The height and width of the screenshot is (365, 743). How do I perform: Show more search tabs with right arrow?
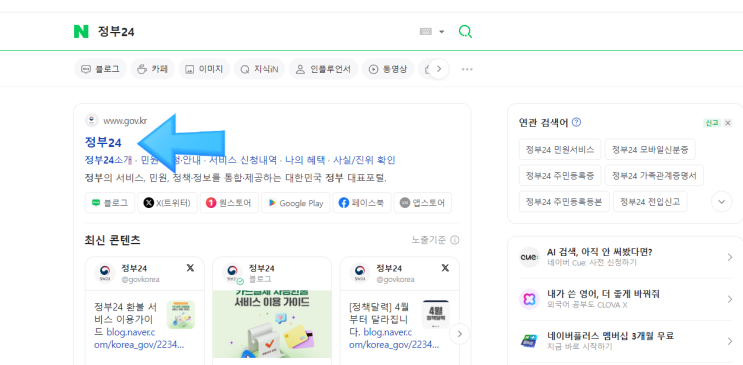[x=439, y=69]
